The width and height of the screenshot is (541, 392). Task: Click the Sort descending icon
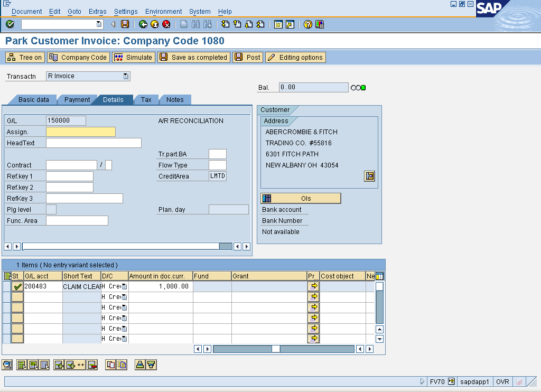[x=151, y=365]
